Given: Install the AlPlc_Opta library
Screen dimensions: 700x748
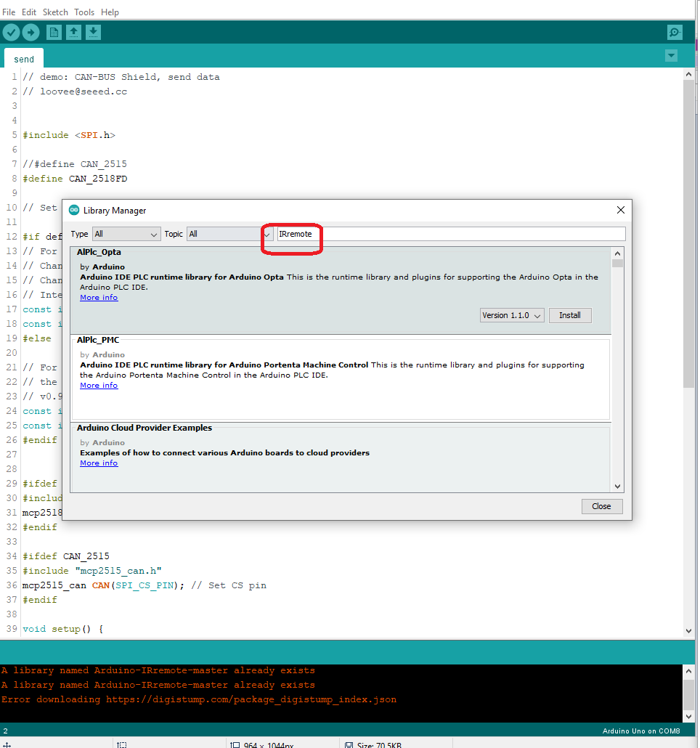Looking at the screenshot, I should [570, 316].
